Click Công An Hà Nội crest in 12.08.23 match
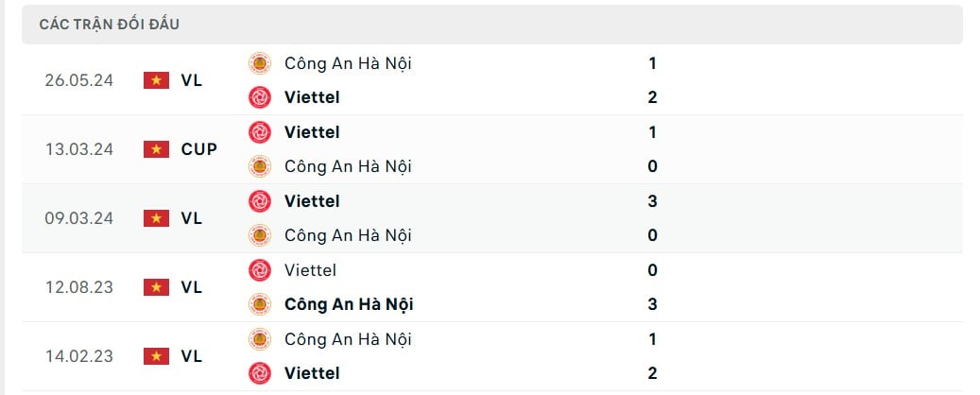 click(x=259, y=304)
